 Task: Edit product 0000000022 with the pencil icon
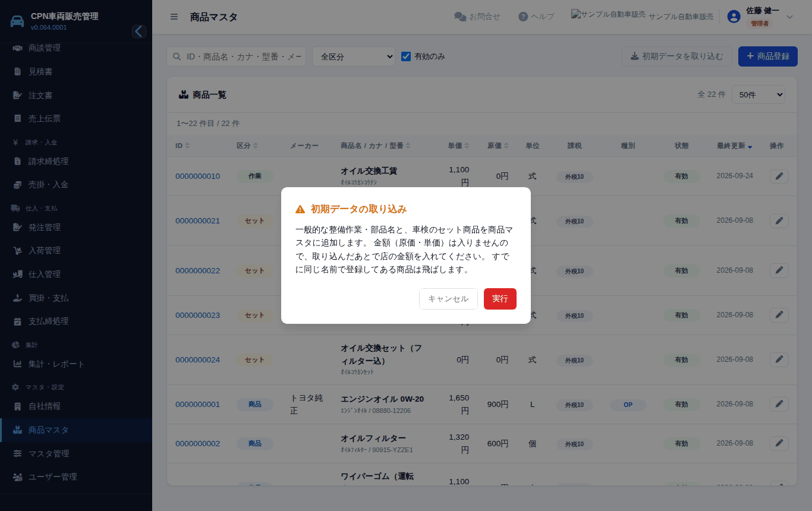(x=779, y=270)
